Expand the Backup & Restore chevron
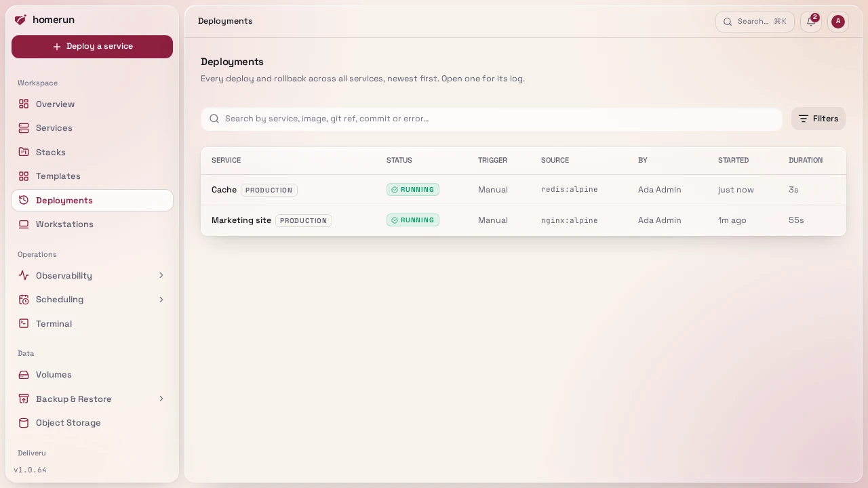 161,399
